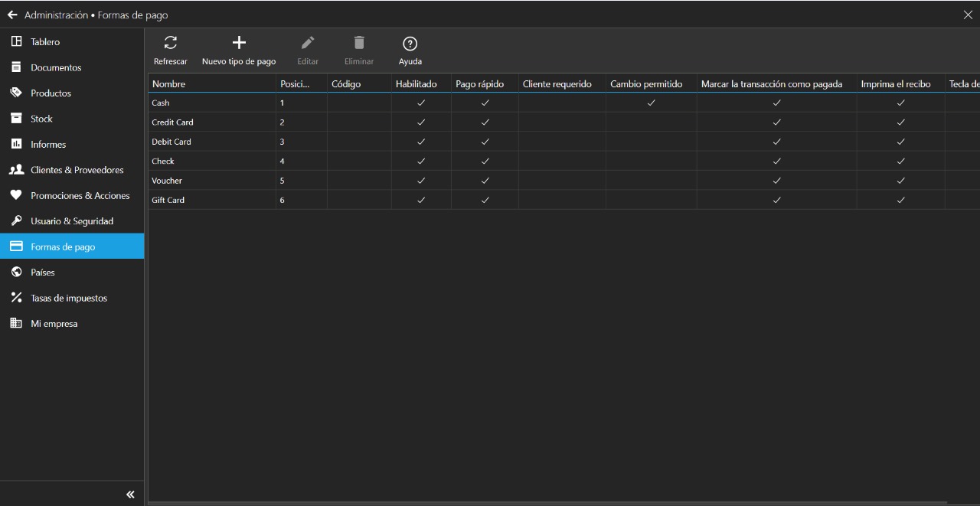The height and width of the screenshot is (506, 980).
Task: Refresh the list with Refrescar
Action: coord(171,51)
